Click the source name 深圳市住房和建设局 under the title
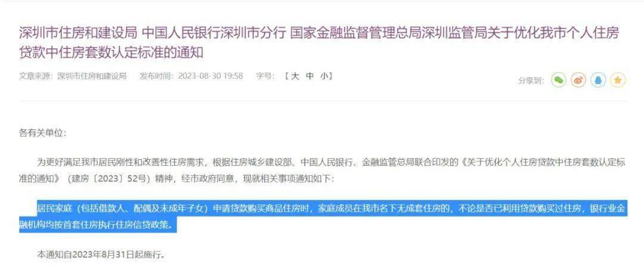Viewport: 644px width, 269px height. [x=92, y=76]
